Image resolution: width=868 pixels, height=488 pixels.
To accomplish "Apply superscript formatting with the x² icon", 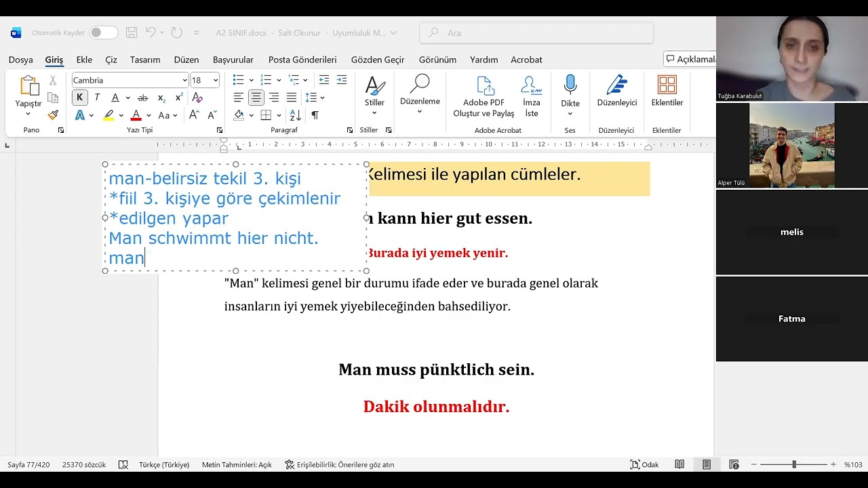I will pyautogui.click(x=179, y=98).
